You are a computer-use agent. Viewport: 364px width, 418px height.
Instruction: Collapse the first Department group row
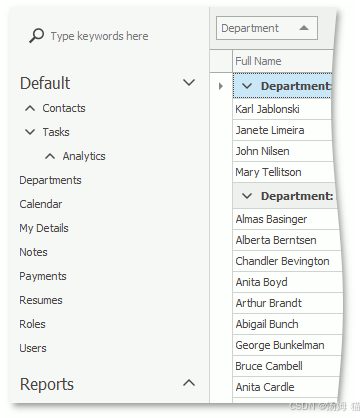coord(247,86)
